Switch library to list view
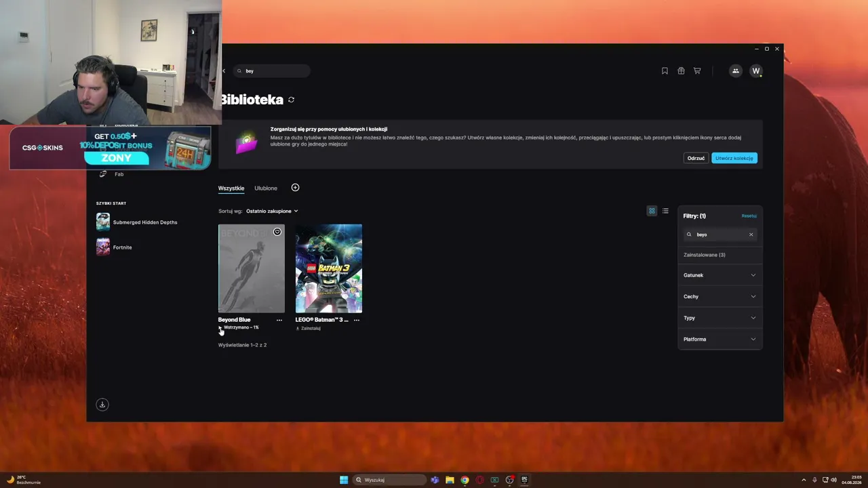The height and width of the screenshot is (488, 868). click(x=665, y=211)
